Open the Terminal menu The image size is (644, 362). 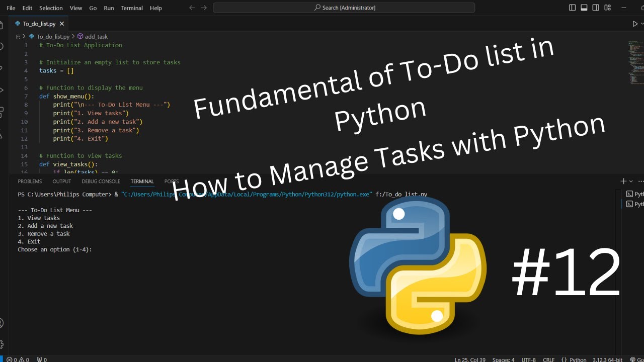(x=132, y=8)
